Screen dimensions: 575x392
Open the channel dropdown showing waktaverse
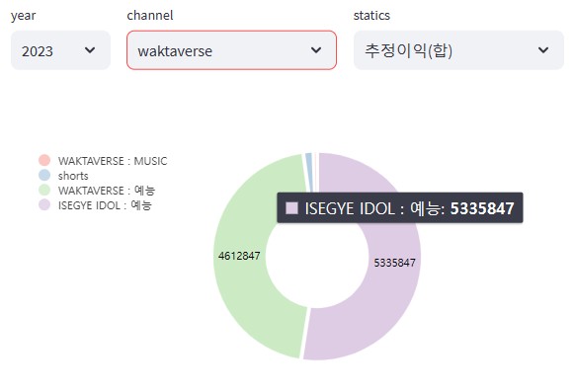coord(231,50)
